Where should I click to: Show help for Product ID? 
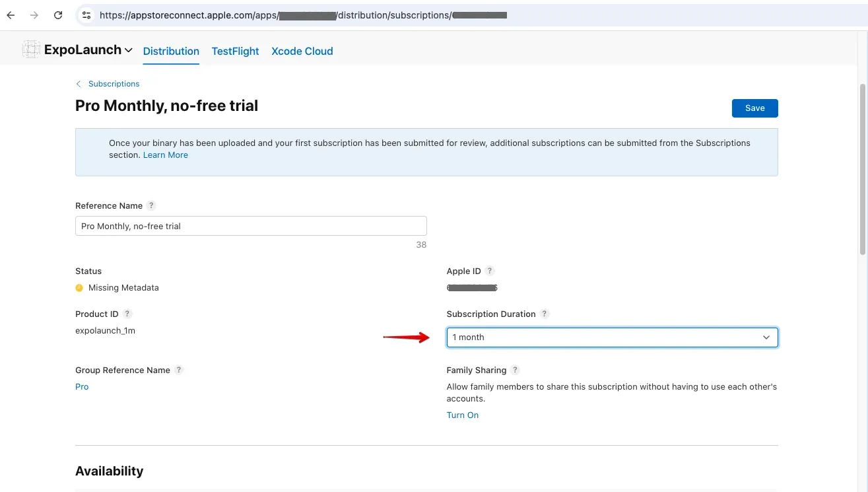127,314
